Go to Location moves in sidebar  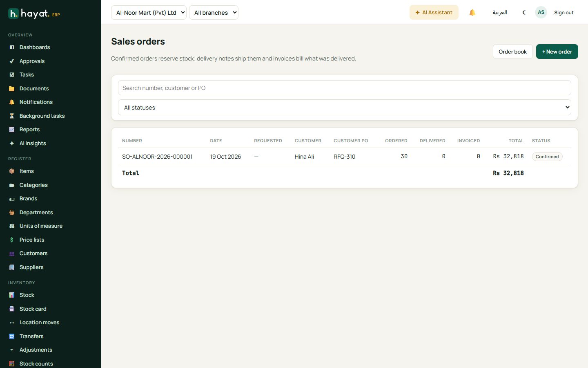pos(40,323)
